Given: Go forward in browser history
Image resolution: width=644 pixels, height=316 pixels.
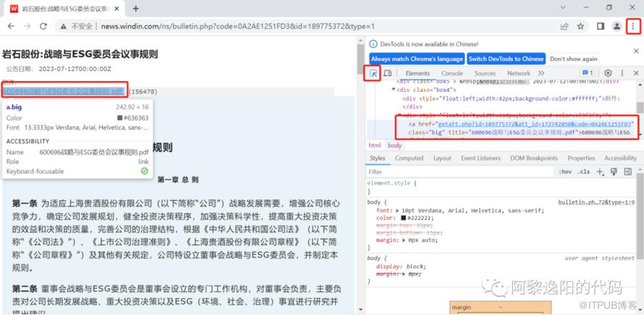Looking at the screenshot, I should [x=27, y=26].
